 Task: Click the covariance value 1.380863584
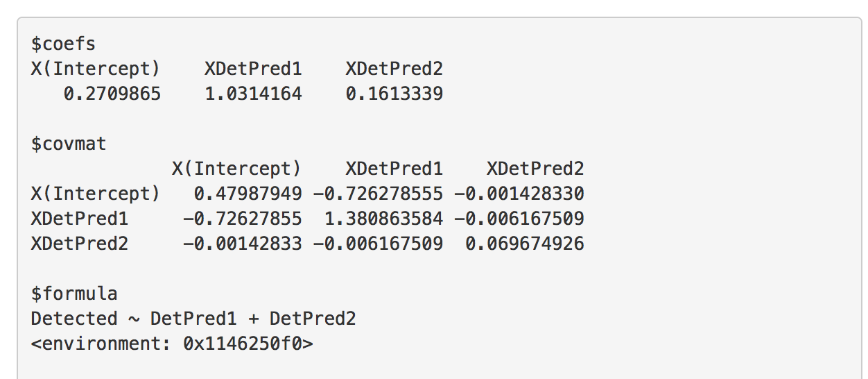pos(383,219)
